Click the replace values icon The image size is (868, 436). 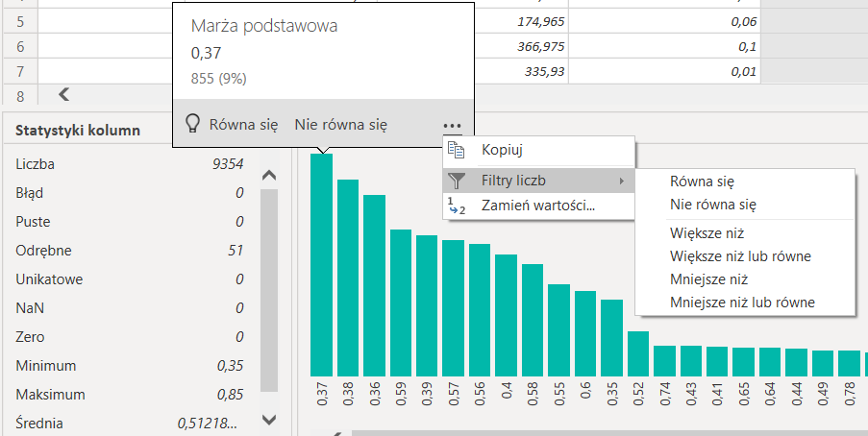[457, 206]
